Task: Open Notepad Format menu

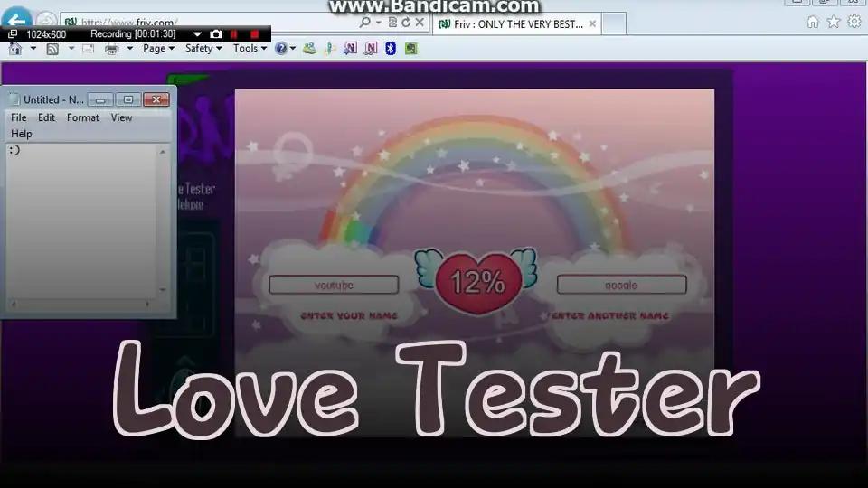Action: click(83, 117)
